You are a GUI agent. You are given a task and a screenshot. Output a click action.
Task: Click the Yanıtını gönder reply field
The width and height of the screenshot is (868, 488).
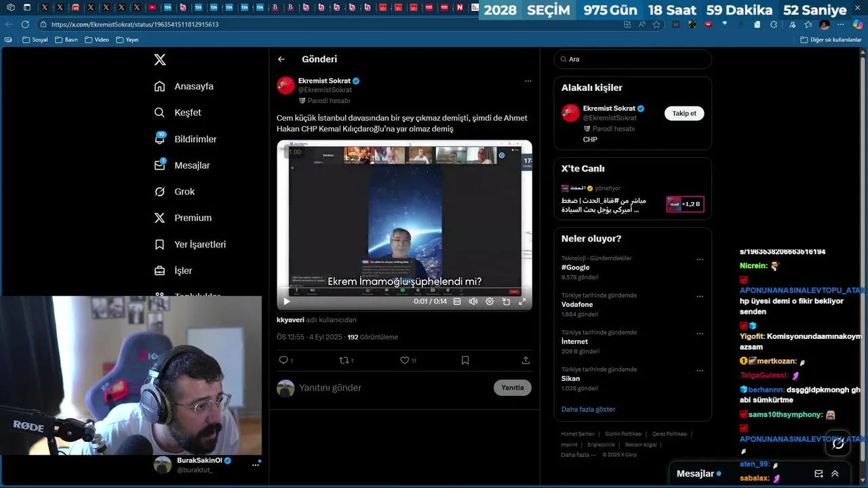393,388
